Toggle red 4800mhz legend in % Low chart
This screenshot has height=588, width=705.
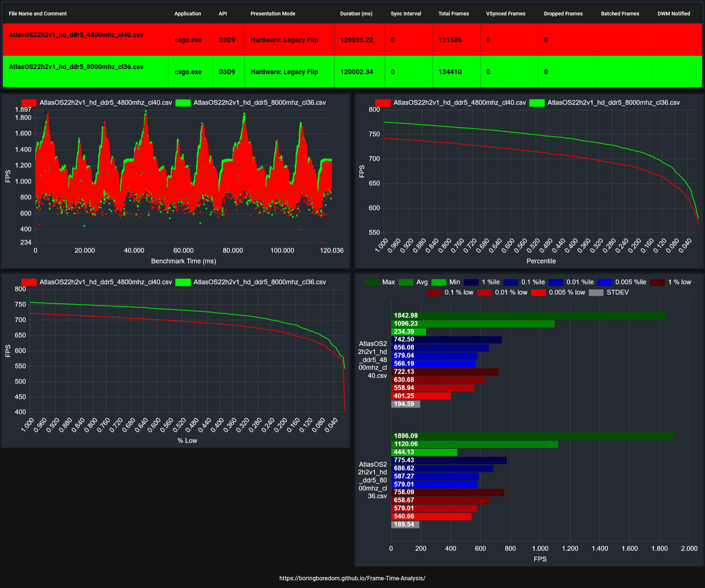29,282
